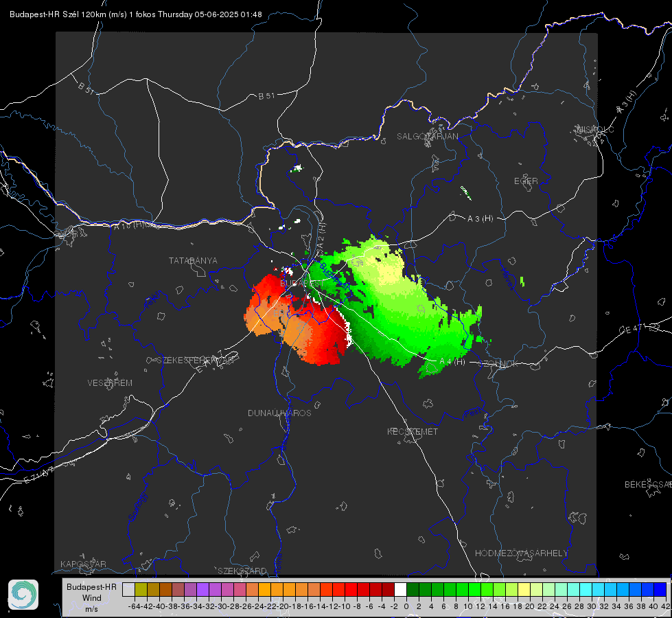672x618 pixels.
Task: Click the HÓDMEZŐVÁSÁRHELY city label
Action: tap(521, 553)
